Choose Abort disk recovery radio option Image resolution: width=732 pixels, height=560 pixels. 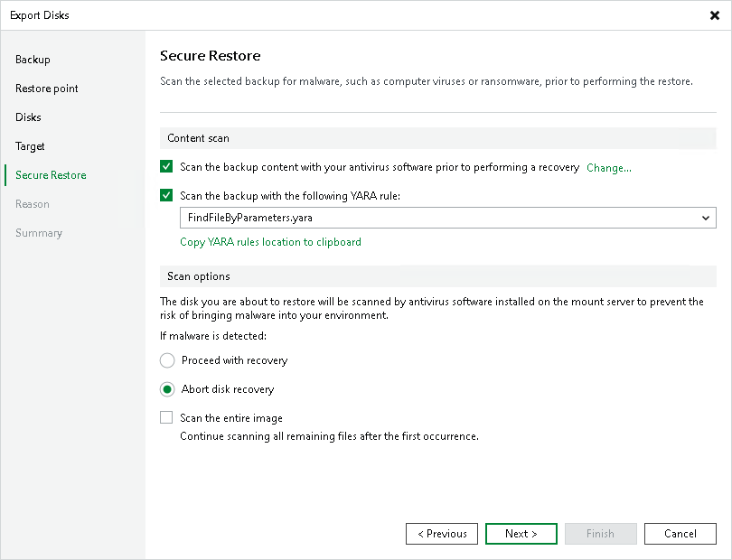coord(167,389)
